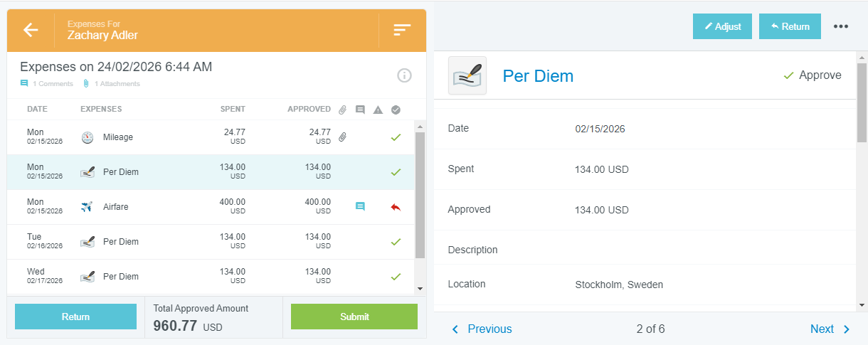Screen dimensions: 868x345
Task: Toggle the approved checkmark on Mileage row
Action: [396, 137]
